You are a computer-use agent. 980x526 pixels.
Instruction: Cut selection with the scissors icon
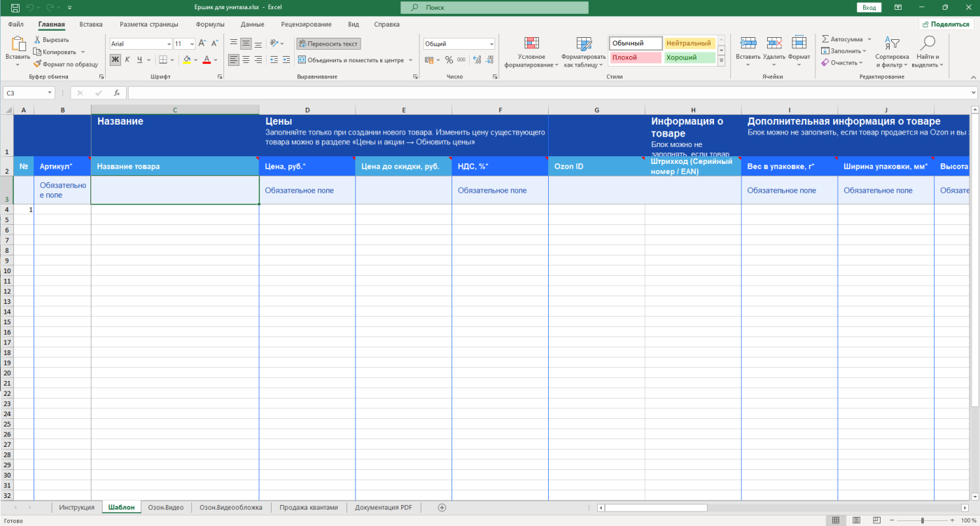pyautogui.click(x=37, y=40)
